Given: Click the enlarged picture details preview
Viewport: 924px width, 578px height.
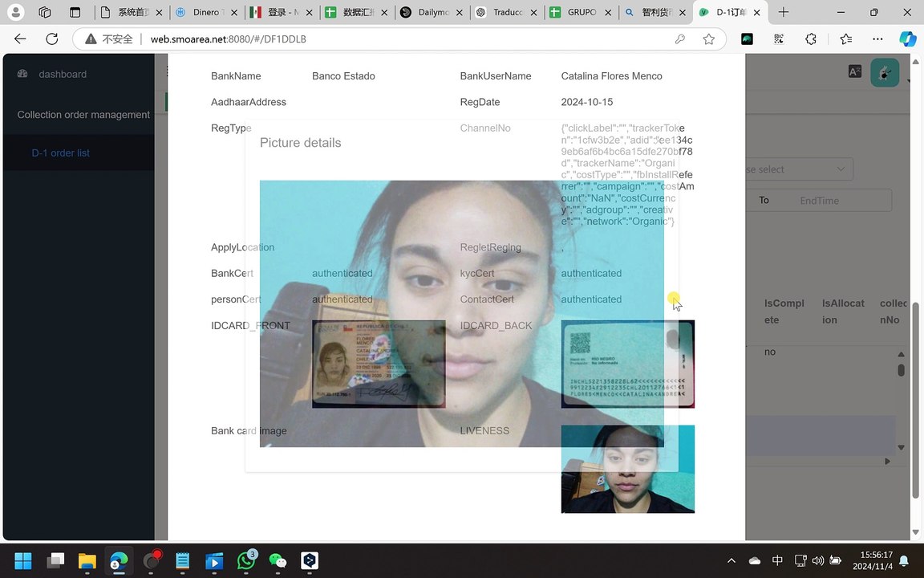Looking at the screenshot, I should point(461,313).
